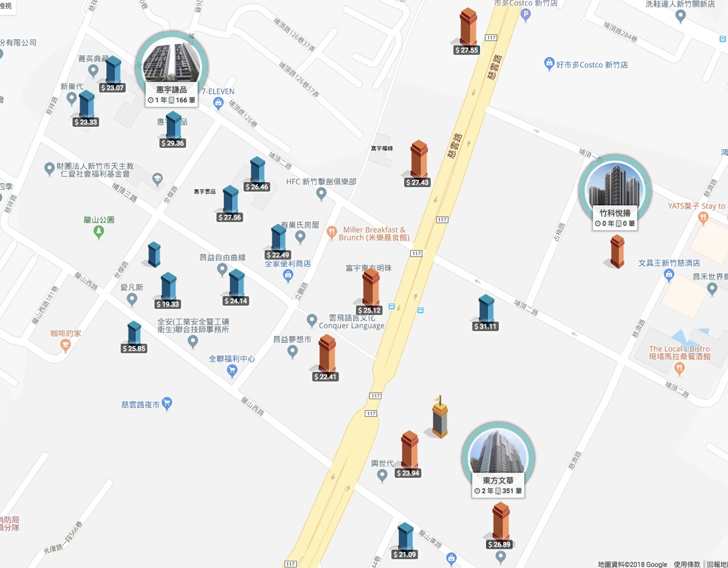Click the 雲飛語言文化 Conquer Language pin
Viewport: 728px width, 568px height.
point(312,320)
